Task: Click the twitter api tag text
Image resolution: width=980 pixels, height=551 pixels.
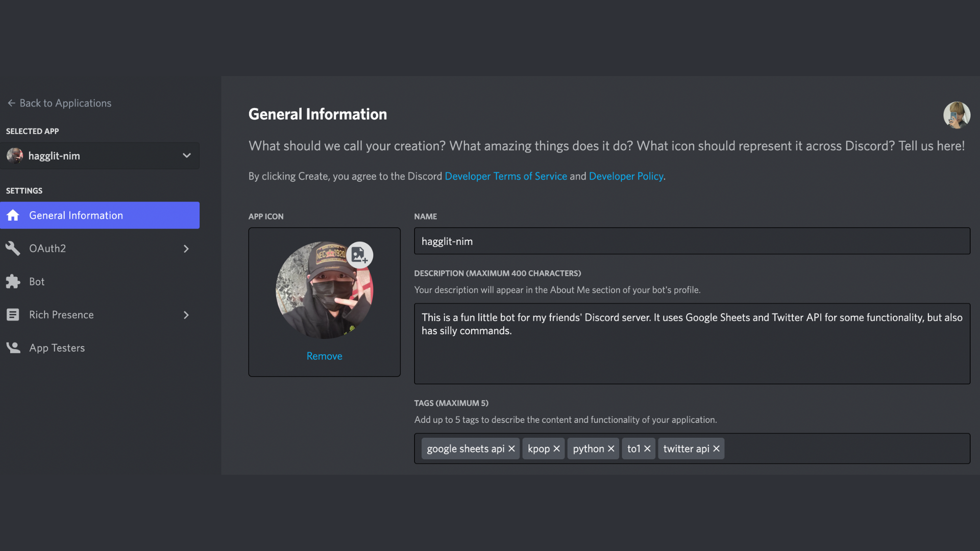Action: [x=686, y=449]
